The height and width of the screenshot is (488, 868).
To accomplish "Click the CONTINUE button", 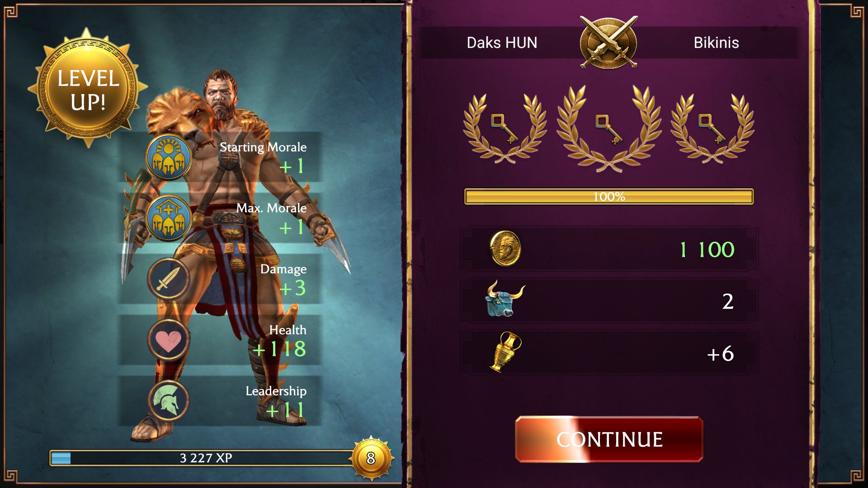I will coord(609,439).
